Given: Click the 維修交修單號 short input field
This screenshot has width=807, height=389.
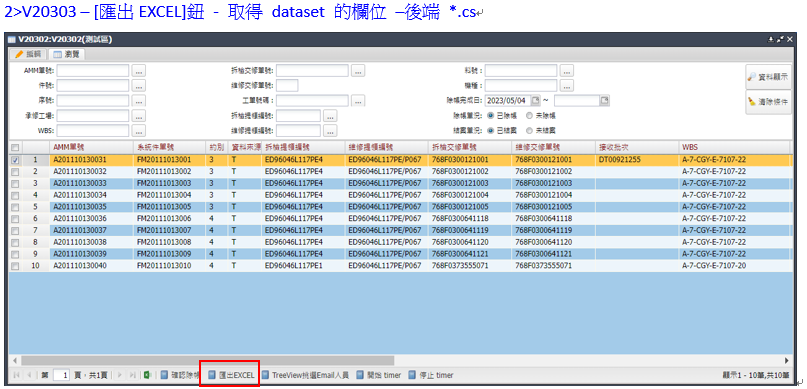Looking at the screenshot, I should [287, 85].
